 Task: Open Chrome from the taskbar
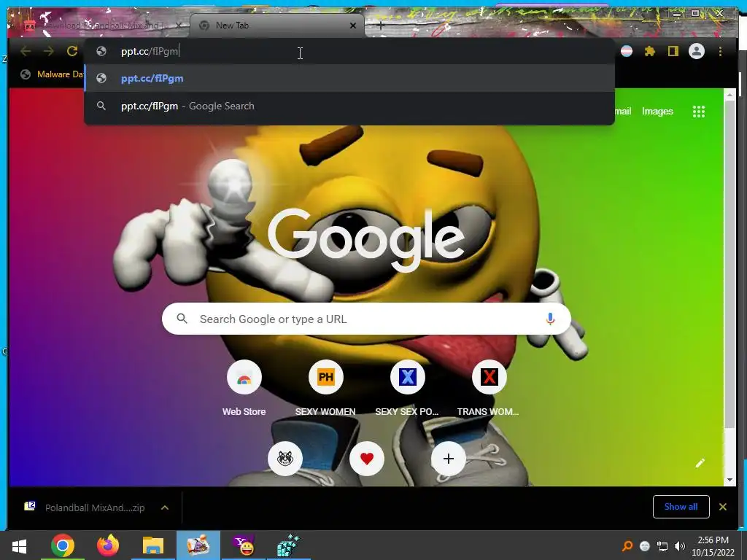63,545
